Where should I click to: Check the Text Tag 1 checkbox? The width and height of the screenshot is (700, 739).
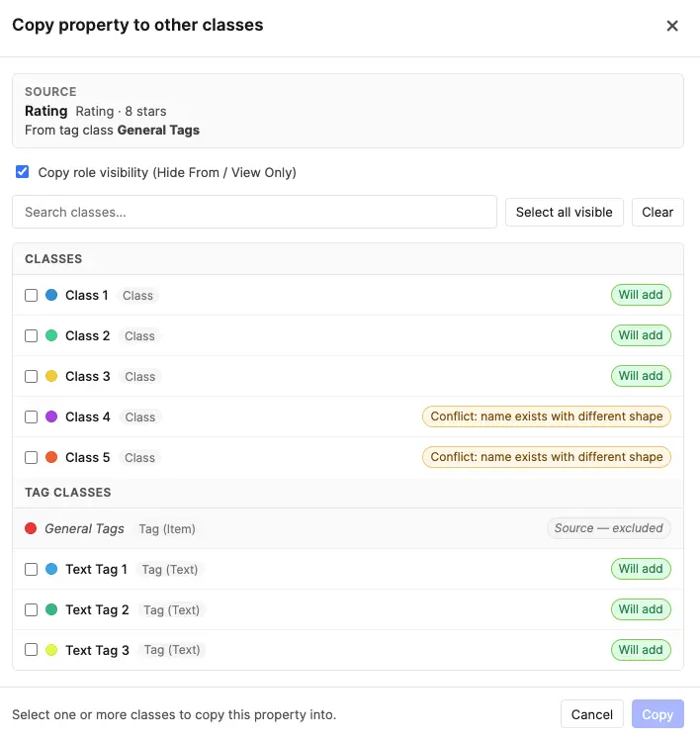(31, 569)
